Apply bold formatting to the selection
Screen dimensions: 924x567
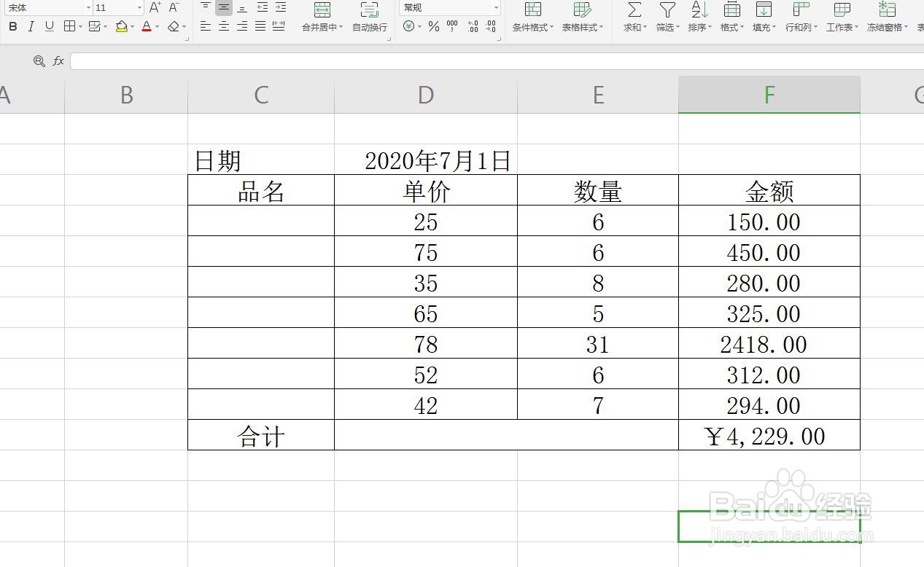(12, 27)
